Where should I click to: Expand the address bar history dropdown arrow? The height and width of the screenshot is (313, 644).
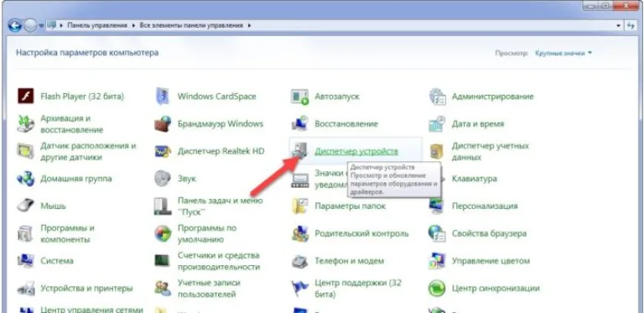619,25
